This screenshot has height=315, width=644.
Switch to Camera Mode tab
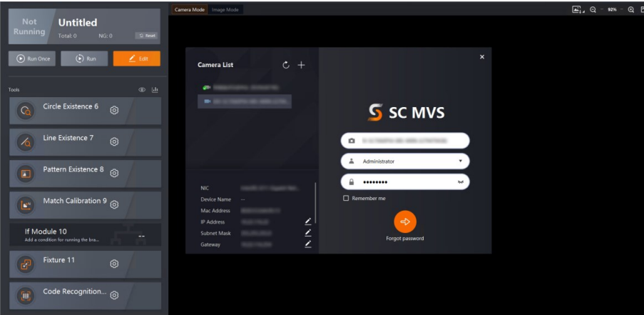189,9
